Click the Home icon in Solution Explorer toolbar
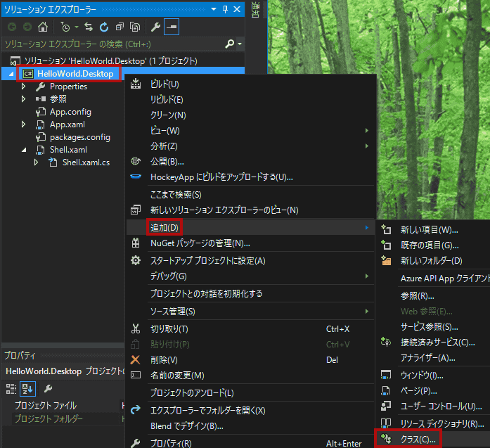The image size is (490, 448). pos(43,27)
